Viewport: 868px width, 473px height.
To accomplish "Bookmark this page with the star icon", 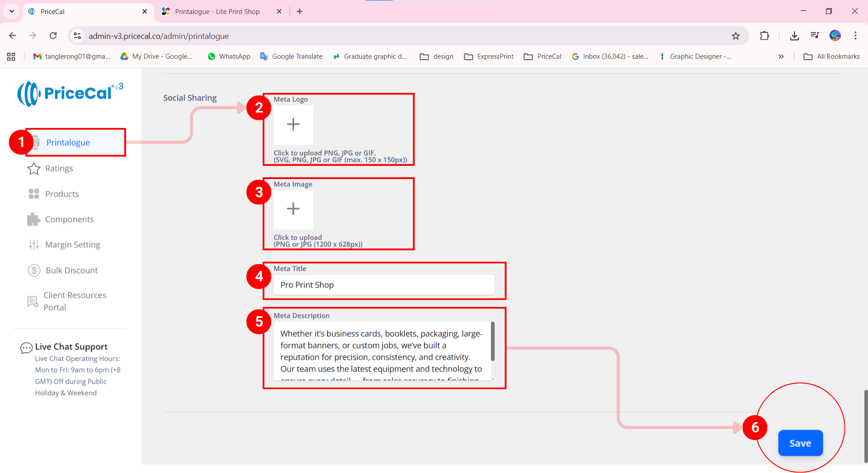I will click(x=736, y=36).
